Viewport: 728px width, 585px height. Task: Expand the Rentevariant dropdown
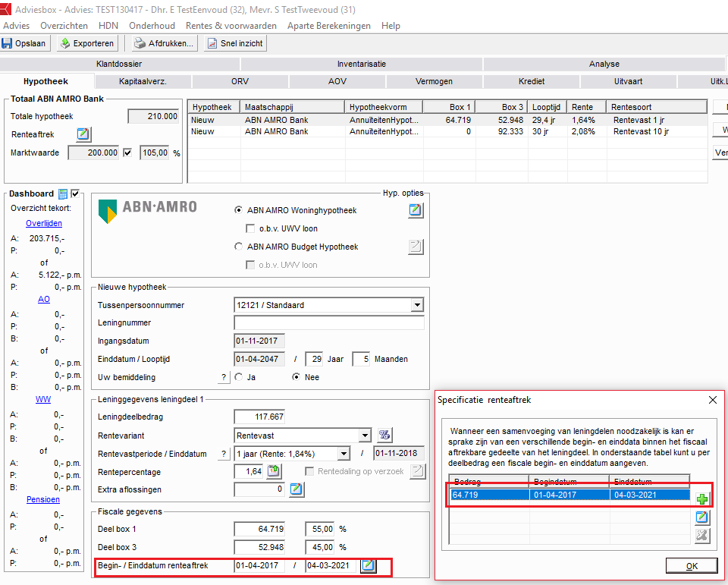point(365,436)
